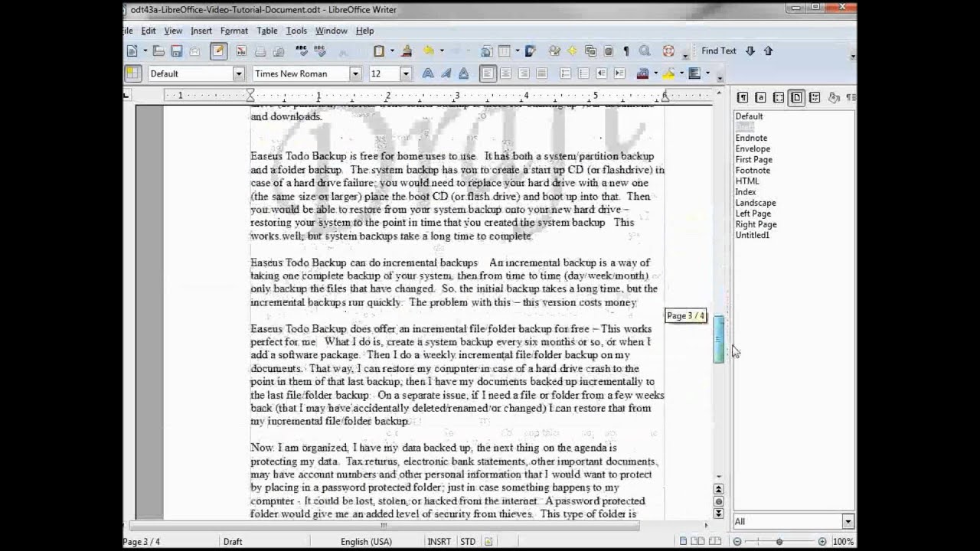
Task: Open File menu
Action: (129, 31)
